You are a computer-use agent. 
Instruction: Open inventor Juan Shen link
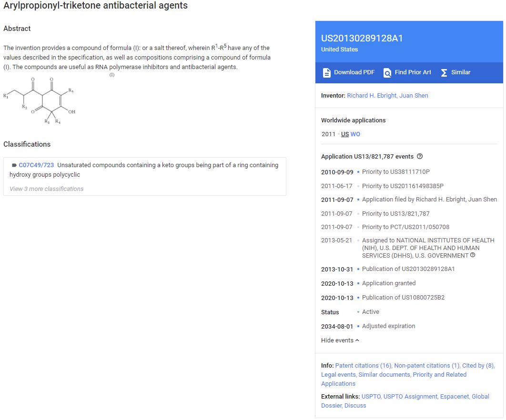[x=414, y=96]
